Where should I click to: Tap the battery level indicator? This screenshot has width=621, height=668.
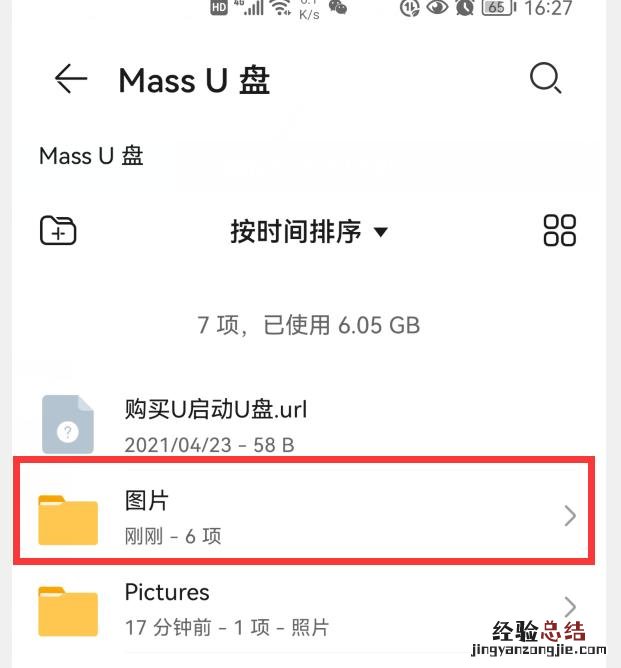[499, 7]
